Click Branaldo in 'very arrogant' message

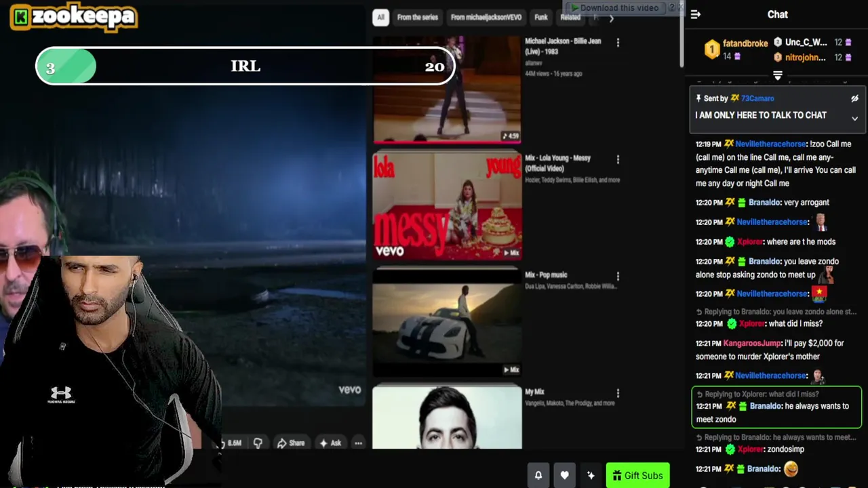(765, 203)
